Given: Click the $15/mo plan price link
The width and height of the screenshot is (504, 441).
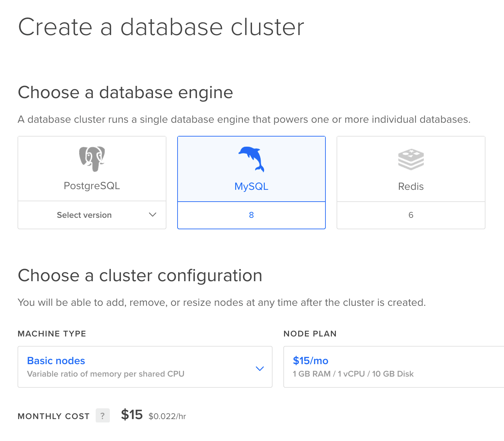Looking at the screenshot, I should click(x=310, y=361).
